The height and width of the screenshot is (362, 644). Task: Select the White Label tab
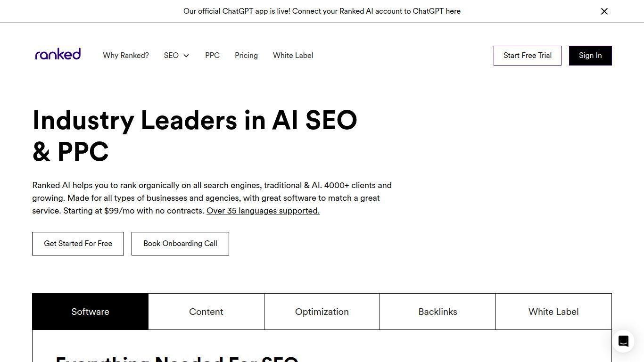(x=553, y=312)
